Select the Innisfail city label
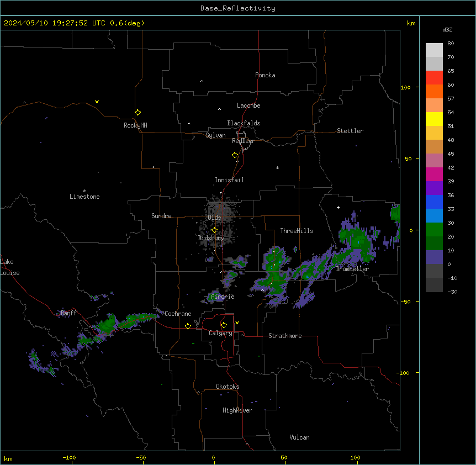 tap(229, 180)
